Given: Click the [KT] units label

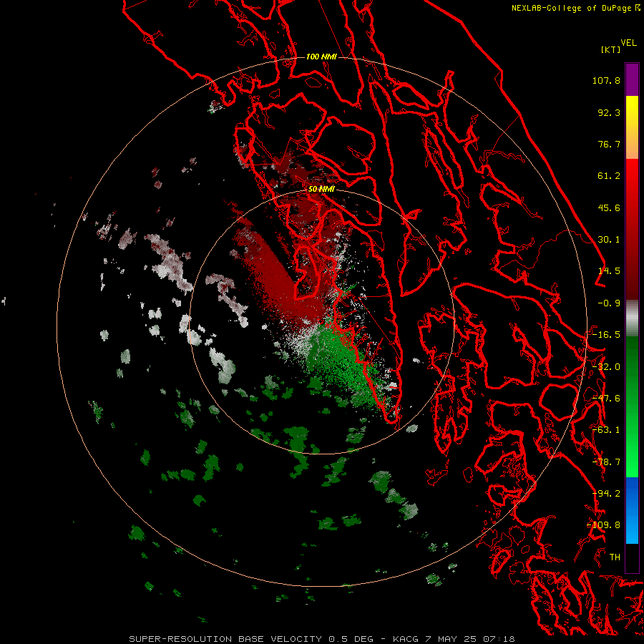Looking at the screenshot, I should pos(610,49).
